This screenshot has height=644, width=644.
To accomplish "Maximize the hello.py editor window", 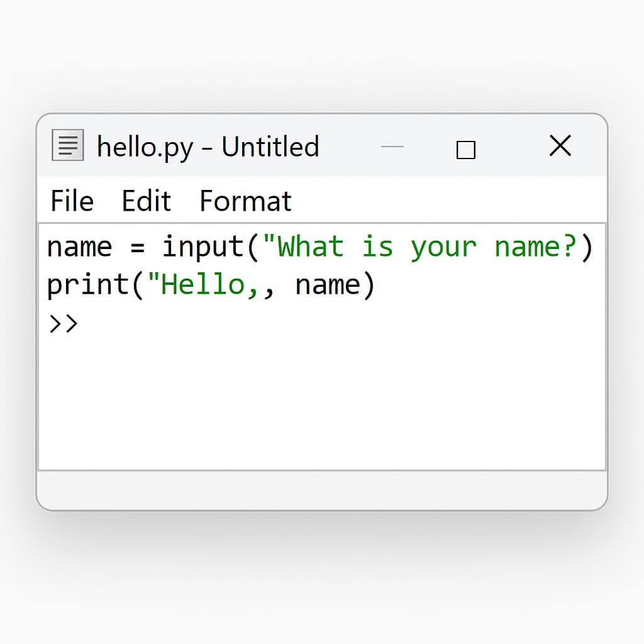I will pyautogui.click(x=465, y=150).
